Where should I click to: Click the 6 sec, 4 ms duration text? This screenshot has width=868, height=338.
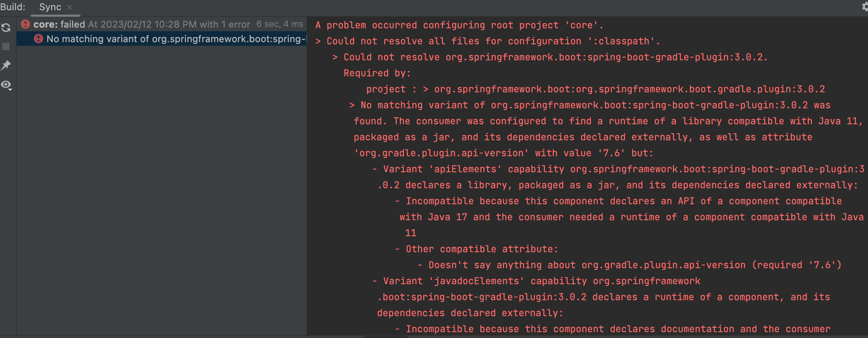click(280, 24)
